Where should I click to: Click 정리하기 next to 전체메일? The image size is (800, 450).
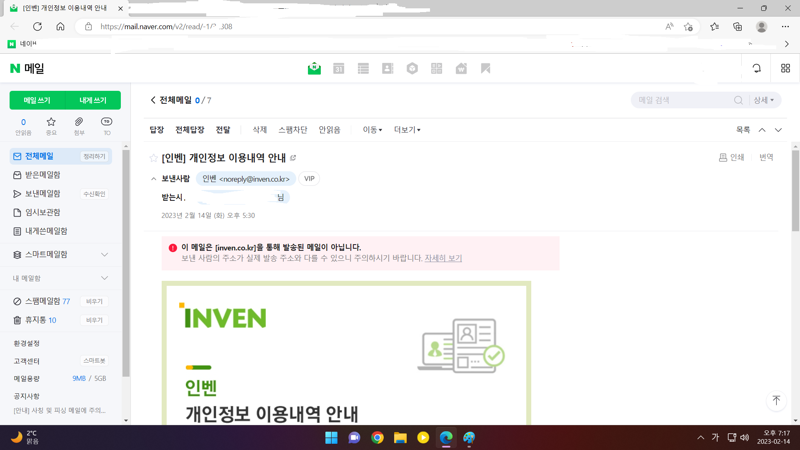94,157
